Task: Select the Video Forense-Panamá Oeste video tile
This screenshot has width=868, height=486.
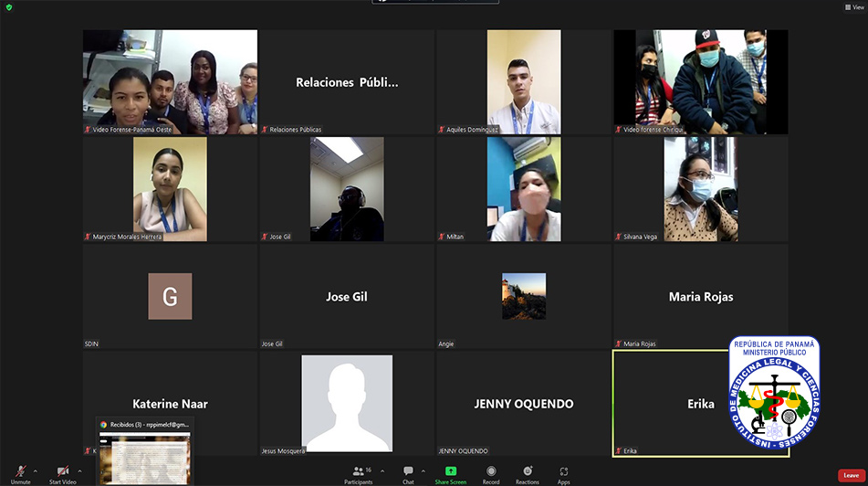Action: point(170,82)
